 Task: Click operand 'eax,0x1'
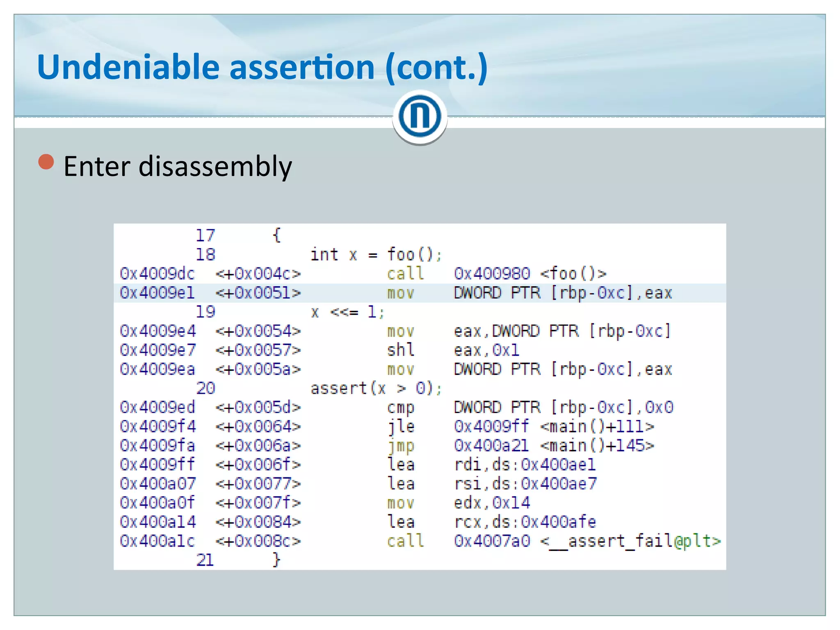click(x=486, y=350)
